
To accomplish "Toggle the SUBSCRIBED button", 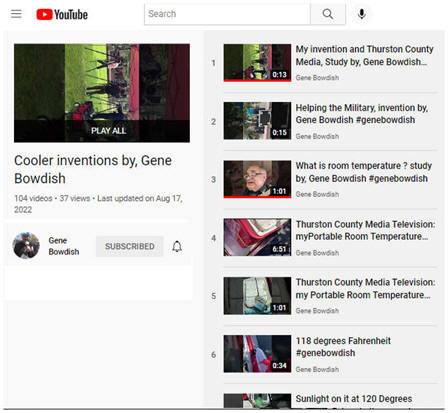I will (130, 246).
